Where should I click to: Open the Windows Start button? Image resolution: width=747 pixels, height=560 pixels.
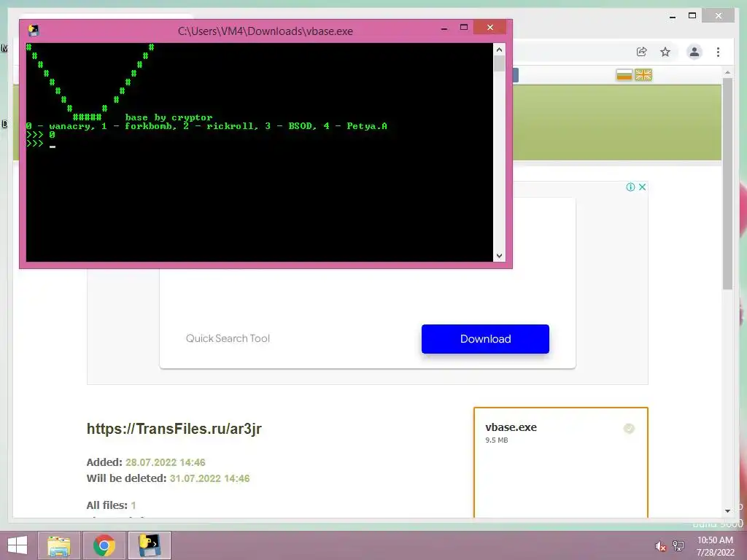pos(18,545)
